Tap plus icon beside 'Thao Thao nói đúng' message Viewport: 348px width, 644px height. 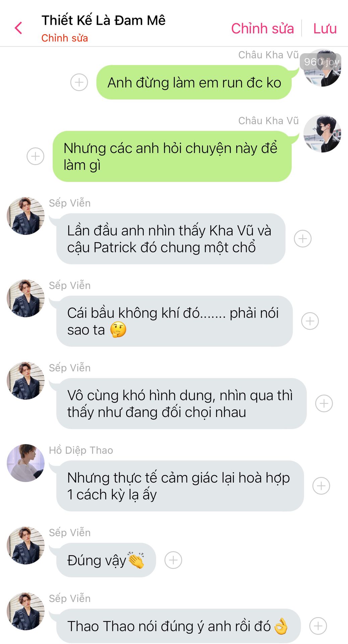[x=318, y=626]
